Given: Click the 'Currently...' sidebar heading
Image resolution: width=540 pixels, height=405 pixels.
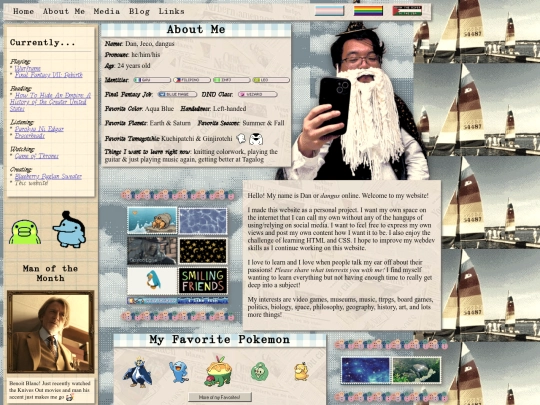Looking at the screenshot, I should coord(42,42).
